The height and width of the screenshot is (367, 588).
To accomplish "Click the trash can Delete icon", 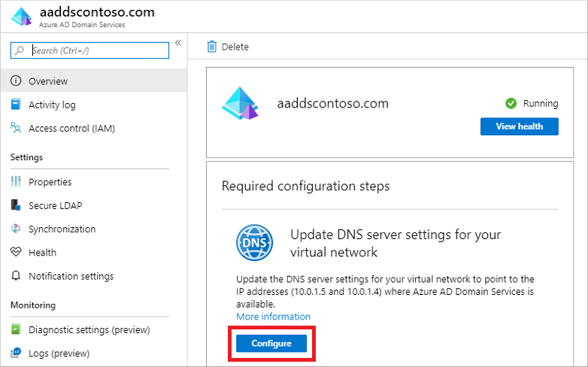I will pos(212,47).
